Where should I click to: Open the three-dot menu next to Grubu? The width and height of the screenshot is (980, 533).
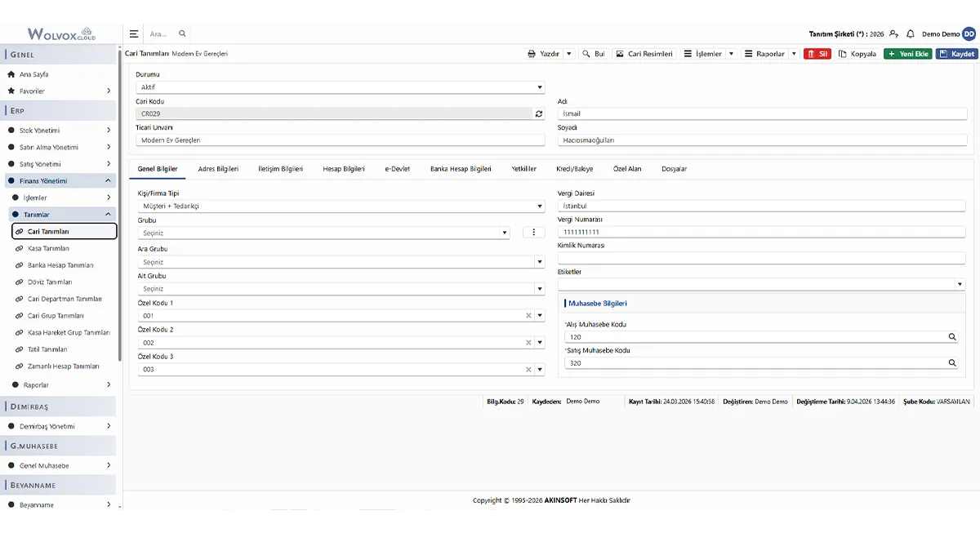[533, 233]
